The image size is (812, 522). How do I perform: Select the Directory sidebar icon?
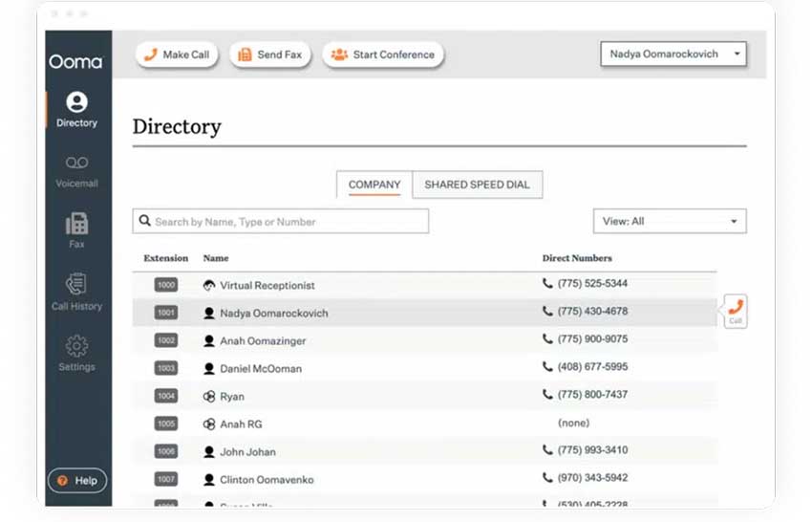pyautogui.click(x=76, y=109)
